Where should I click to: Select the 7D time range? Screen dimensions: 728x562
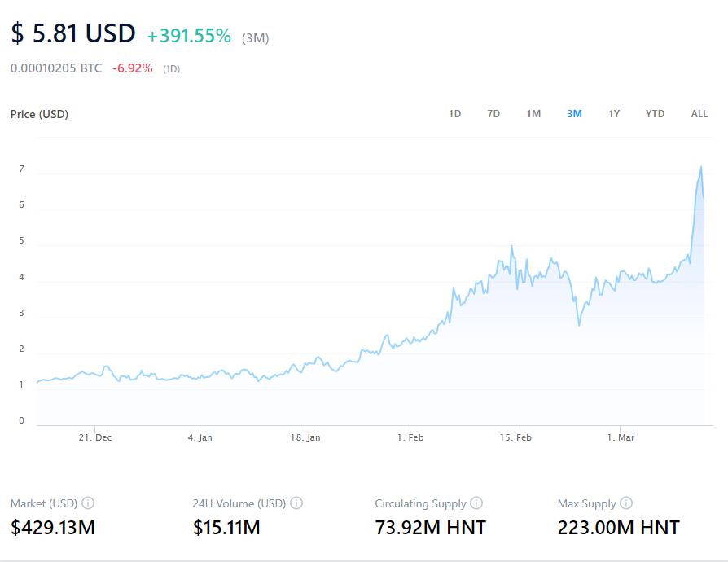coord(493,114)
